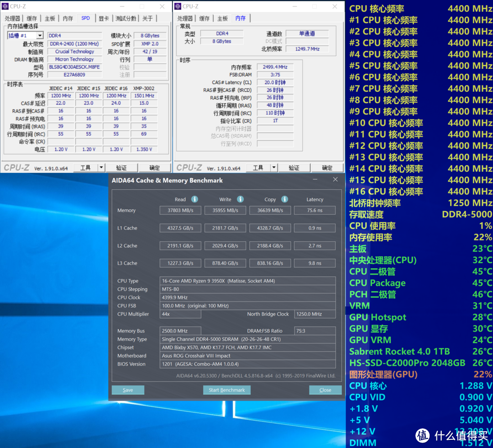Click the left CPU-Z window's app icon

[5, 6]
